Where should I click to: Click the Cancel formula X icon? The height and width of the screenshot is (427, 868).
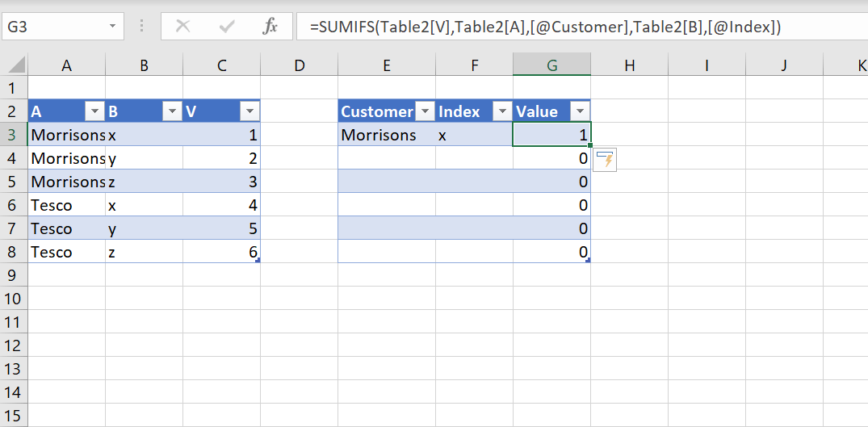coord(183,27)
